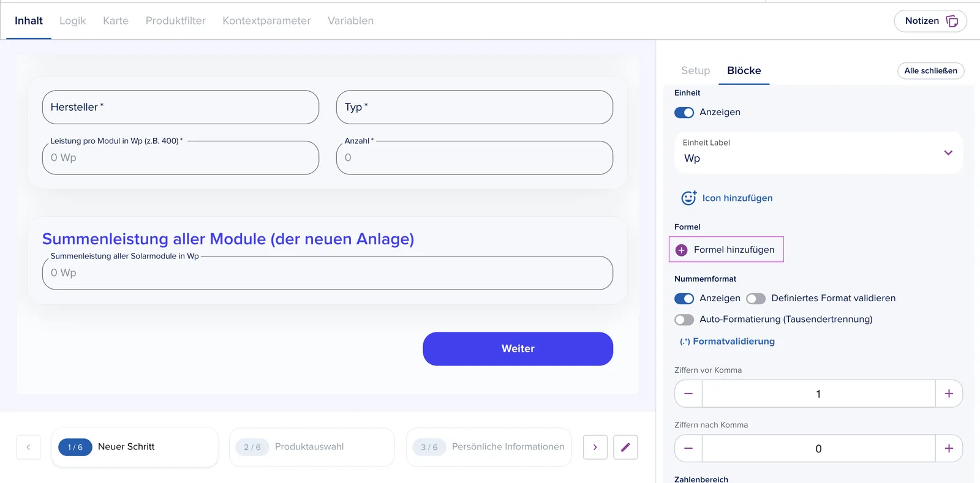Enable Definiertes Format validieren toggle
Viewport: 980px width, 483px height.
pos(756,299)
